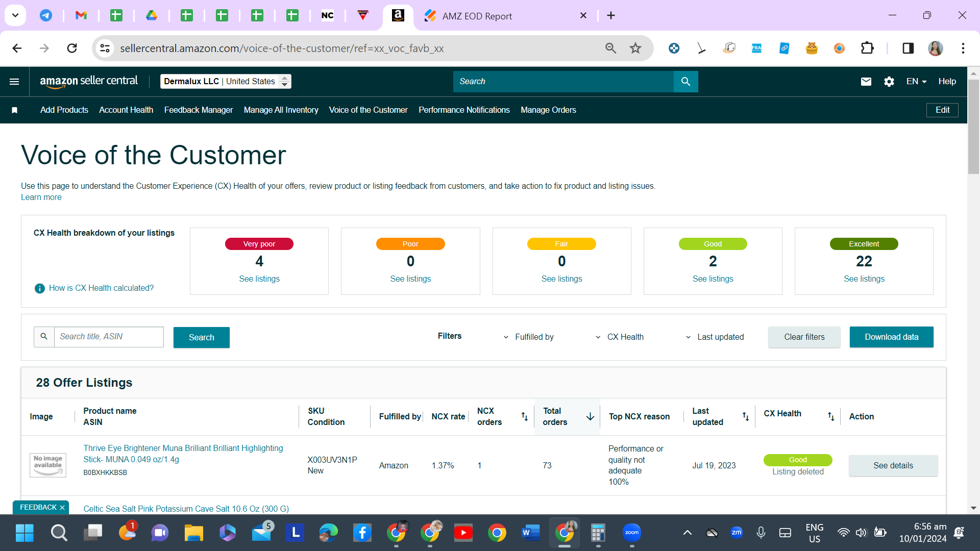Screen dimensions: 980x551
Task: Open the browser extensions puzzle icon
Action: click(x=867, y=48)
